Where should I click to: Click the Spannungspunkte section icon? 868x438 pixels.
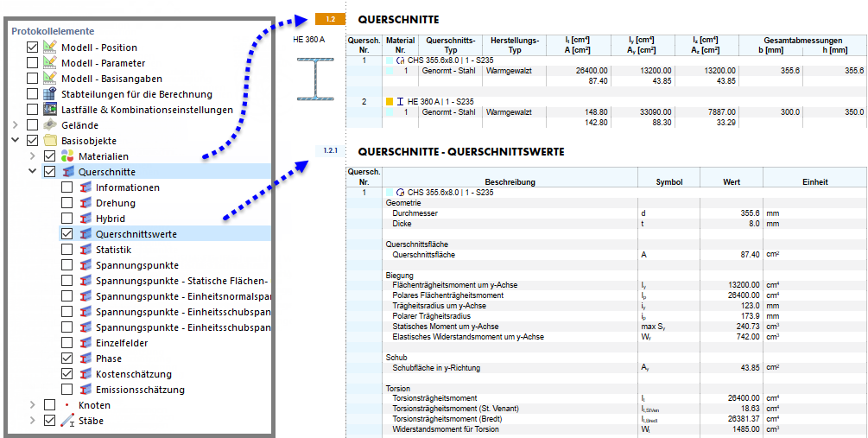[x=86, y=265]
